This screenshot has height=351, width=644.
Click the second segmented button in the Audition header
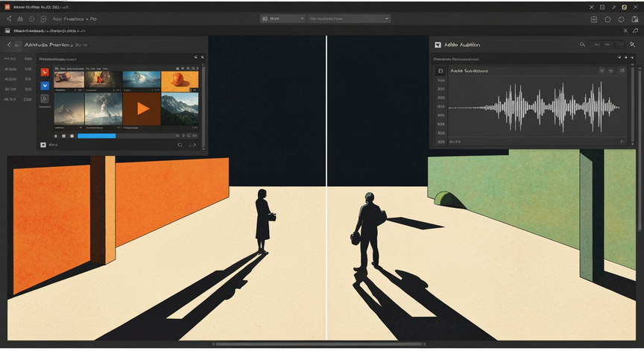coord(608,44)
